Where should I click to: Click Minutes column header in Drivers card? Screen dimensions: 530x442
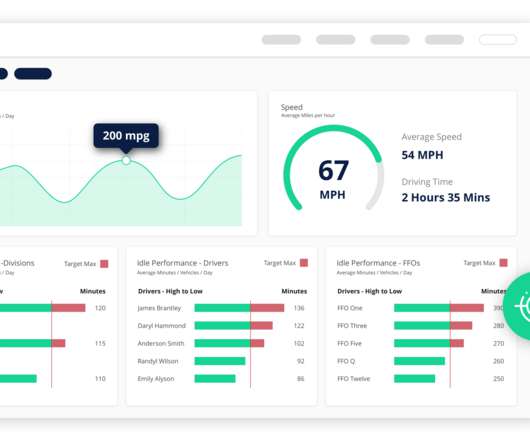click(294, 291)
